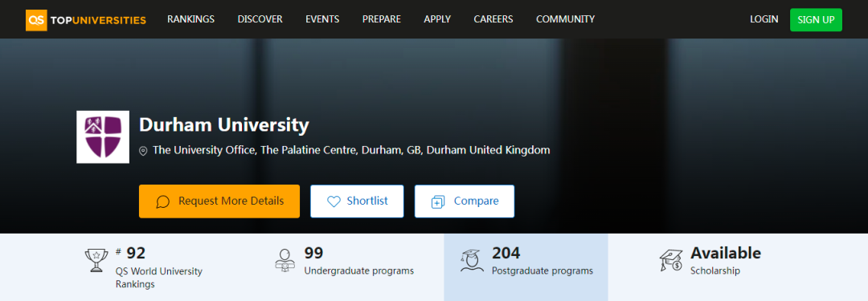Click the 99 programs count
Viewport: 868px width, 301px height.
point(314,254)
